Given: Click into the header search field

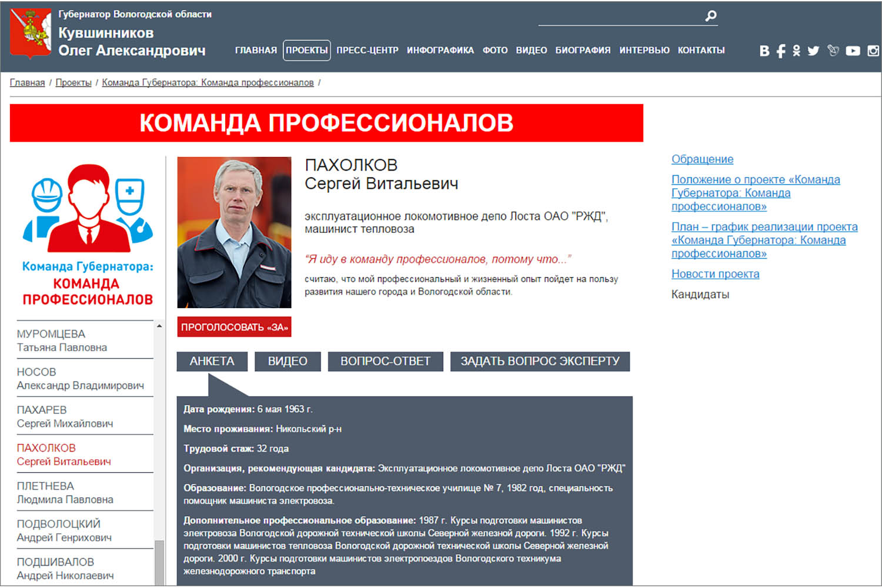Looking at the screenshot, I should (620, 16).
